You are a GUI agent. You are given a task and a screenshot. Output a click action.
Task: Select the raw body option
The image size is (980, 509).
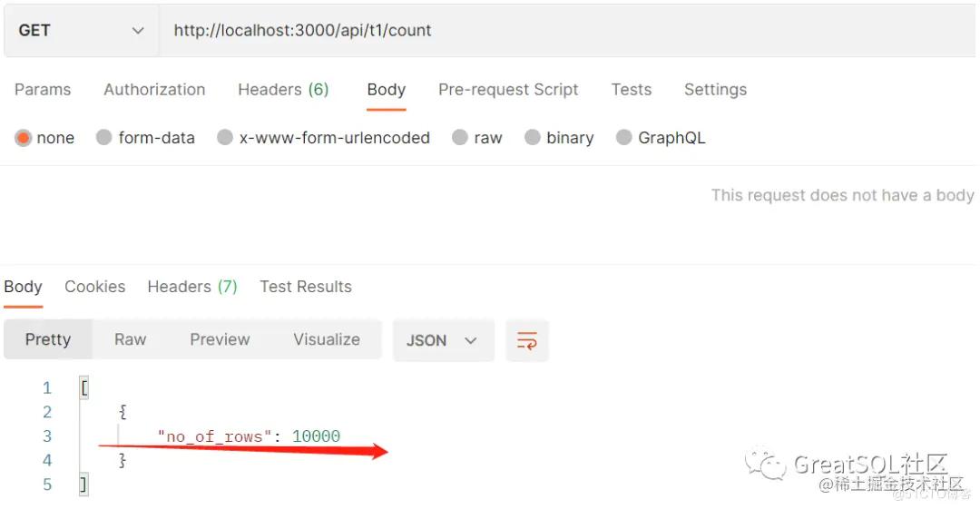click(x=477, y=138)
